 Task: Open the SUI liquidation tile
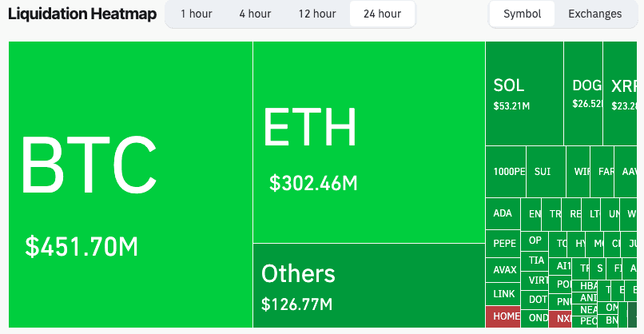tap(547, 172)
